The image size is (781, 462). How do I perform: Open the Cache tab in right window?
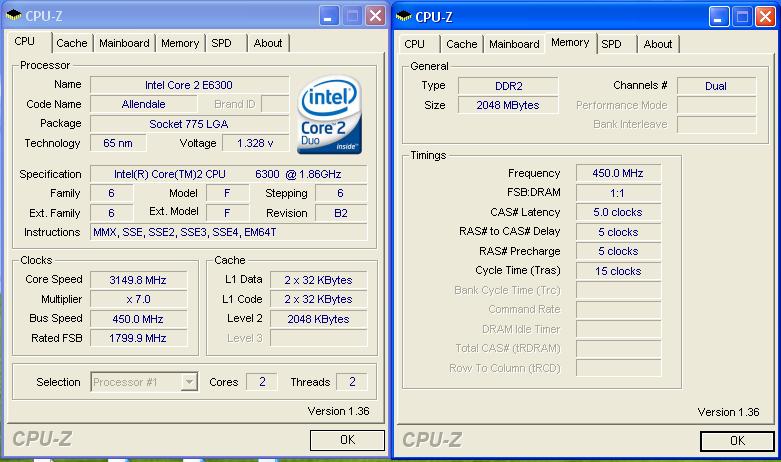pyautogui.click(x=462, y=44)
